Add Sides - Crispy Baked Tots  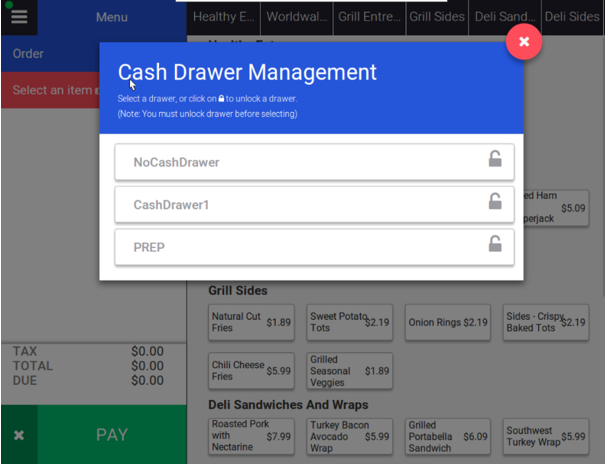546,322
